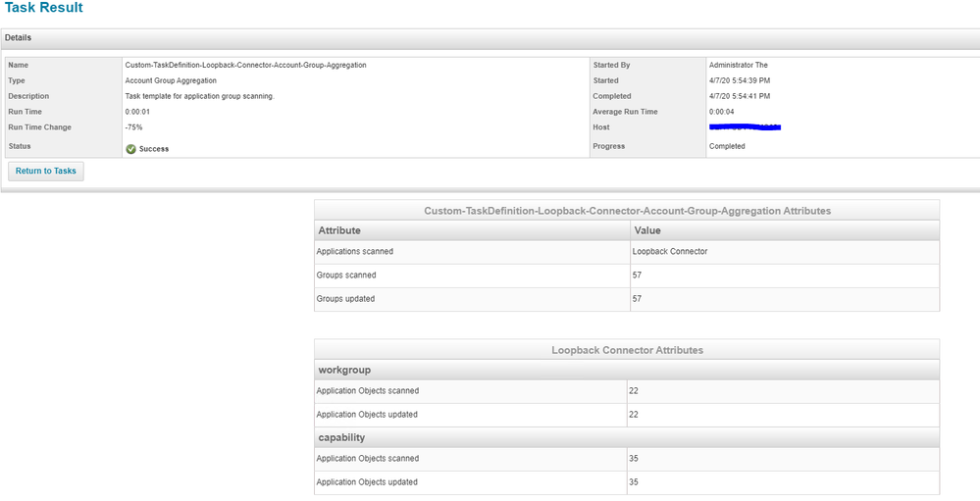The height and width of the screenshot is (501, 980).
Task: Click the green Success status checkmark icon
Action: tap(131, 149)
